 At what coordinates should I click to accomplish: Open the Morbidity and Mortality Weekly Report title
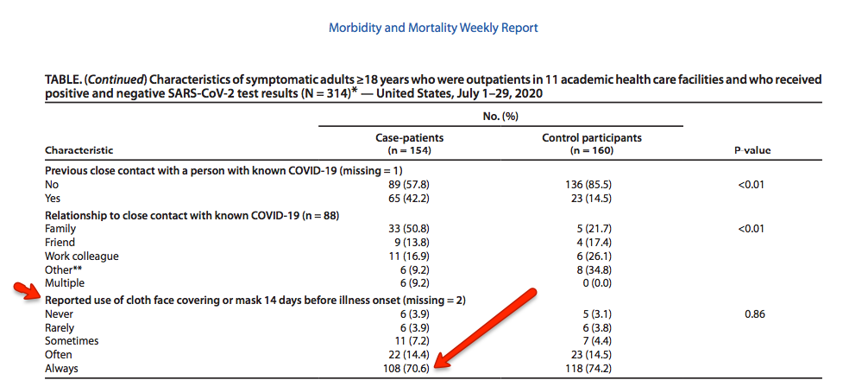[x=433, y=28]
